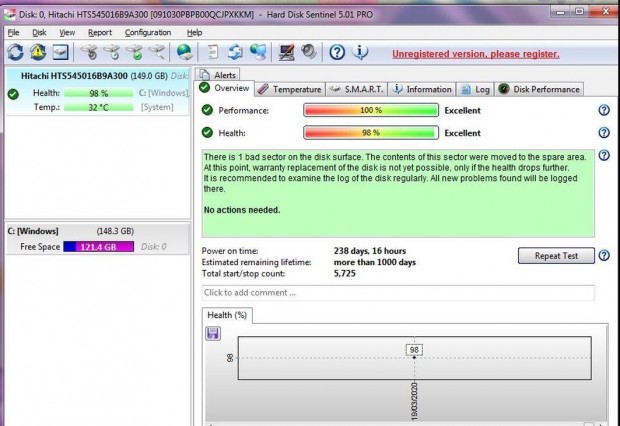Click help icon next to Repeat Test
This screenshot has width=620, height=426.
point(604,256)
